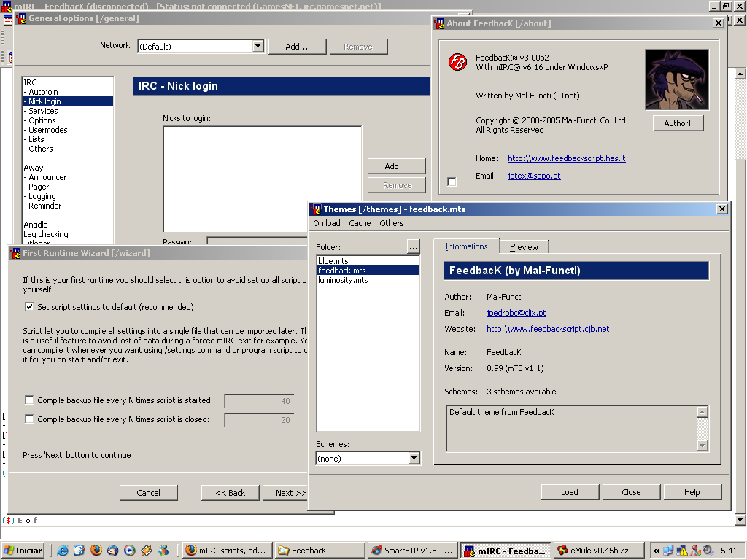The width and height of the screenshot is (747, 560).
Task: Open Thunderbird from the quick launch bar
Action: pyautogui.click(x=113, y=551)
